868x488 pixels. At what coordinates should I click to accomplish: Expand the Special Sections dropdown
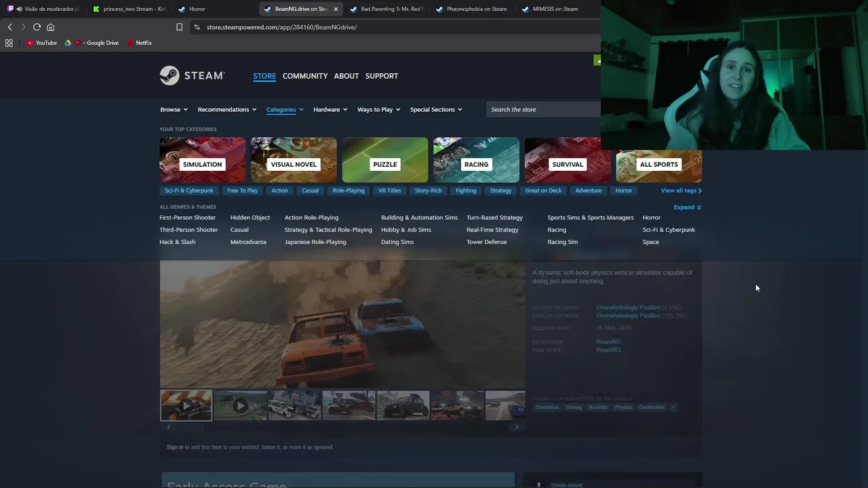tap(436, 109)
